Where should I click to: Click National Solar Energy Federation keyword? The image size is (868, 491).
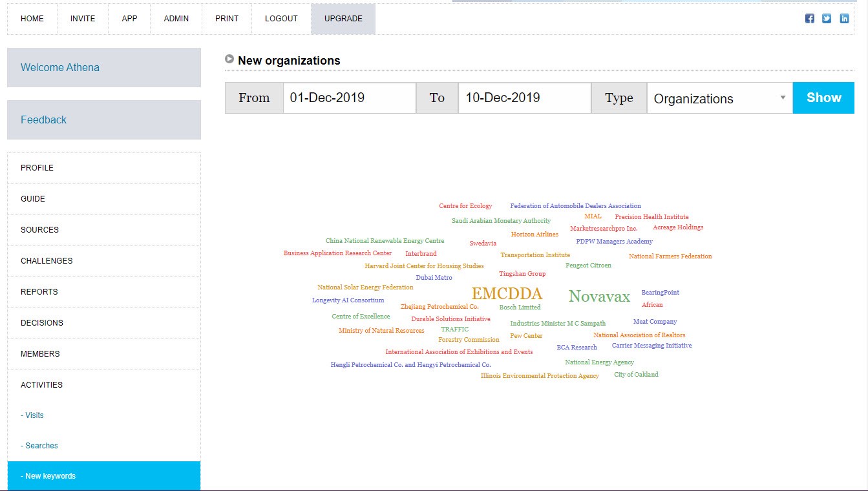[x=365, y=287]
